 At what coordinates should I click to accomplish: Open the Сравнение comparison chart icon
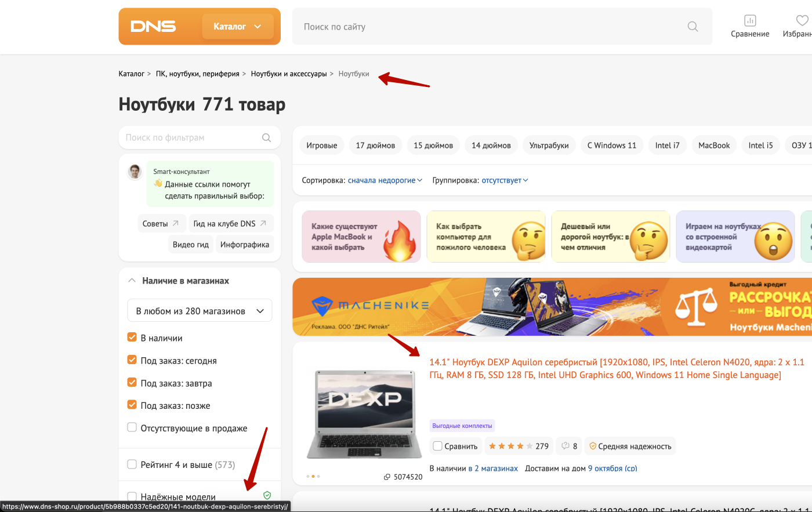point(750,21)
